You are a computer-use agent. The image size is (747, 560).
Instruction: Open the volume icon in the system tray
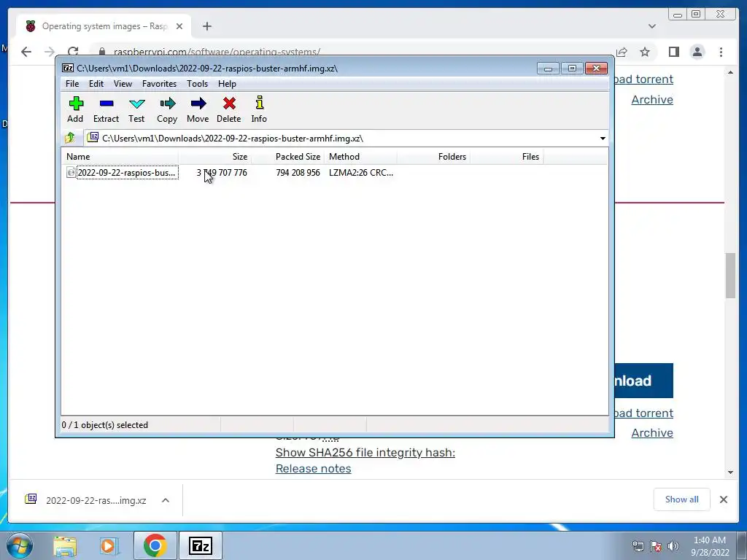pos(673,546)
